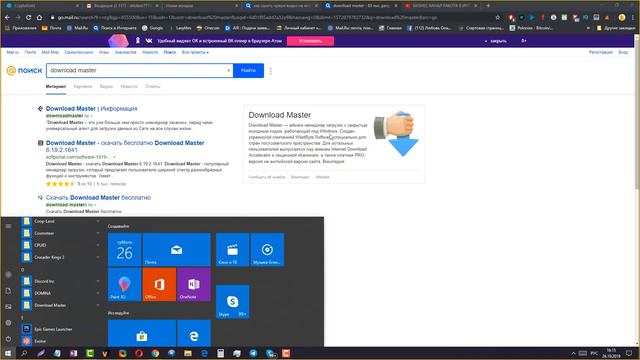The width and height of the screenshot is (640, 360).
Task: Launch Telegram from the taskbar
Action: (253, 353)
